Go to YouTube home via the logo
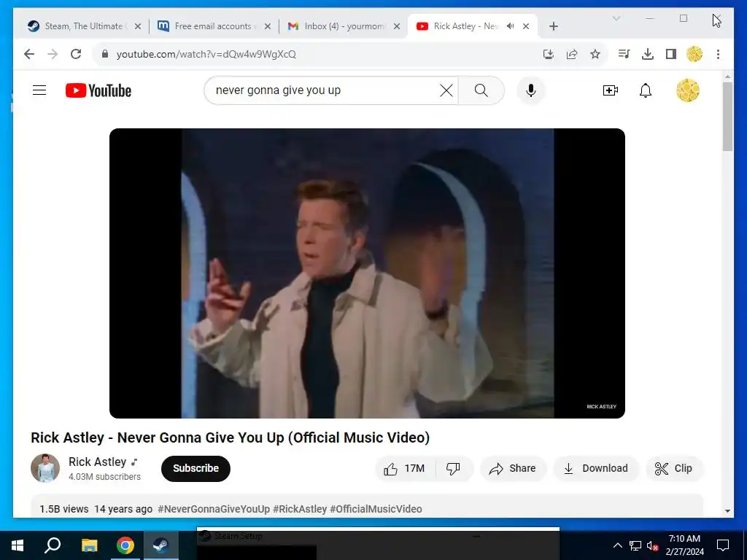The image size is (747, 560). pyautogui.click(x=98, y=90)
